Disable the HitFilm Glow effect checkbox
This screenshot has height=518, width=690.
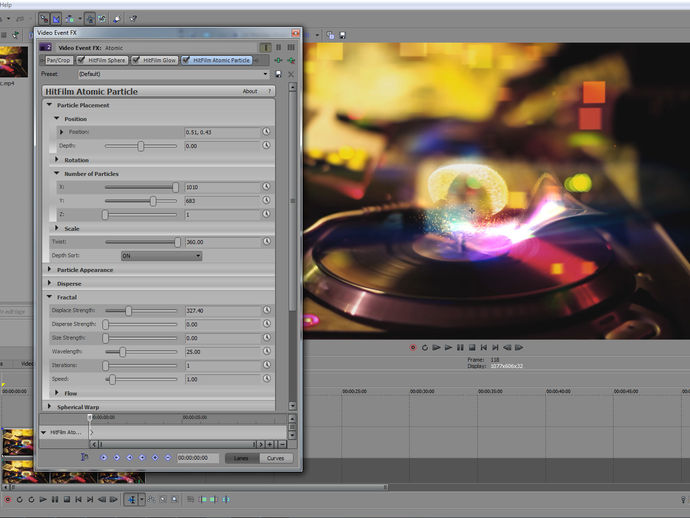click(x=136, y=60)
